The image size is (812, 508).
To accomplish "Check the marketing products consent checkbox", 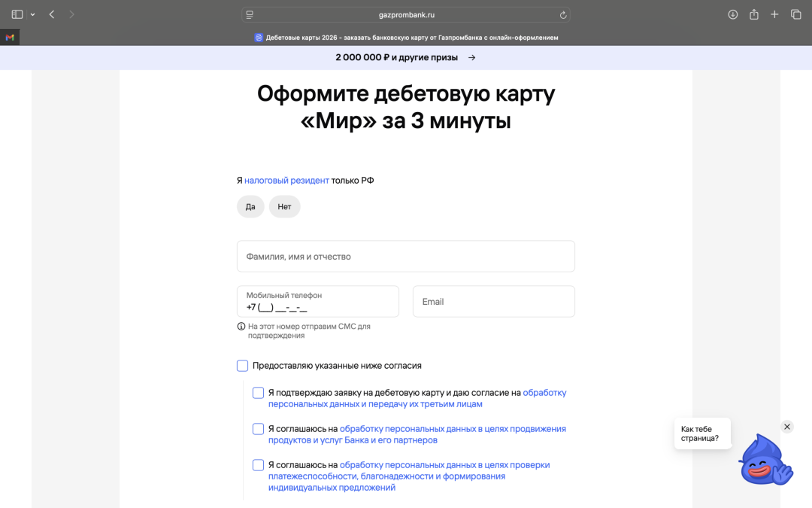I will pos(258,429).
